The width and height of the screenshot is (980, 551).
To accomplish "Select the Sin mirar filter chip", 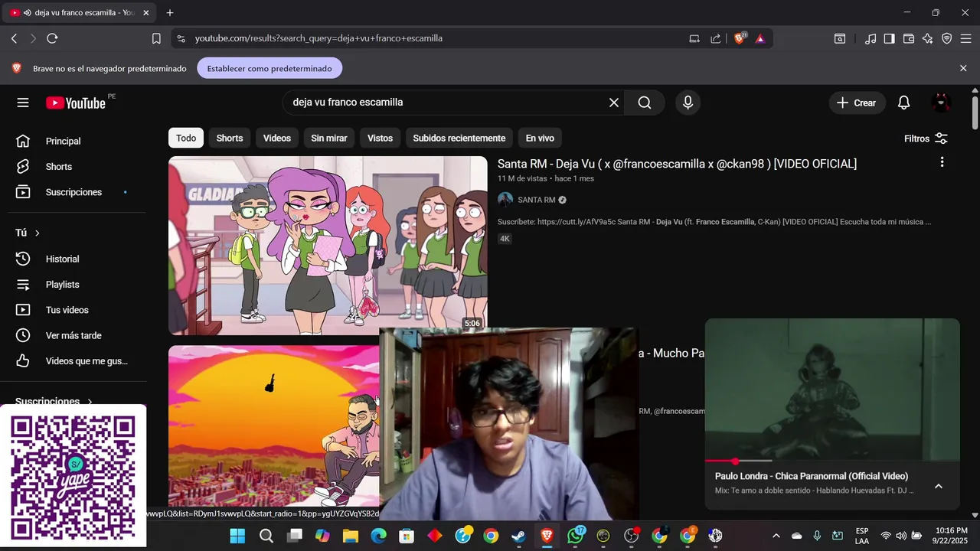I will point(329,139).
